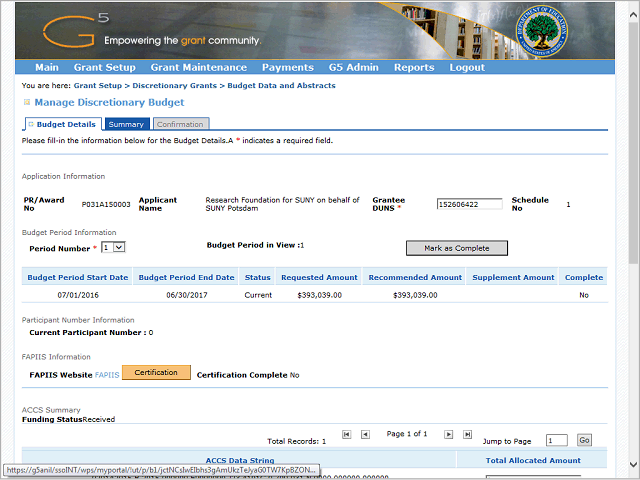640x480 pixels.
Task: Click the Budget Period in View text
Action: point(255,245)
